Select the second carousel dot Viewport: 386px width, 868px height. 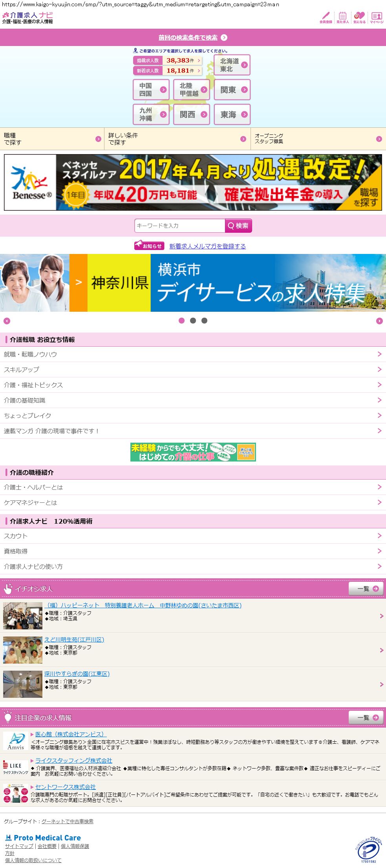click(x=193, y=321)
